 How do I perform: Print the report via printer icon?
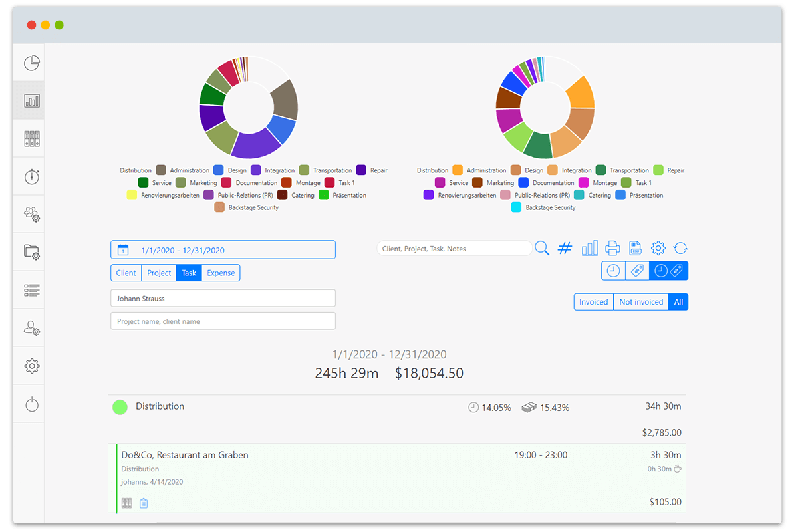coord(612,248)
